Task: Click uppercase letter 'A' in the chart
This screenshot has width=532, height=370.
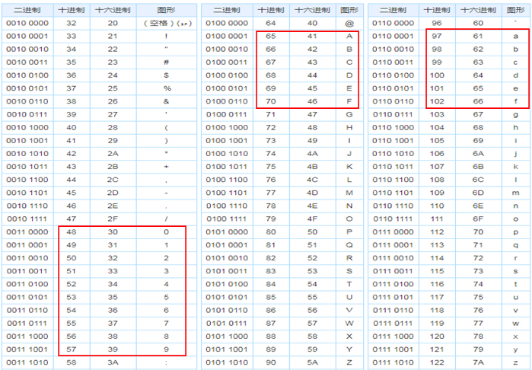Action: coord(349,36)
